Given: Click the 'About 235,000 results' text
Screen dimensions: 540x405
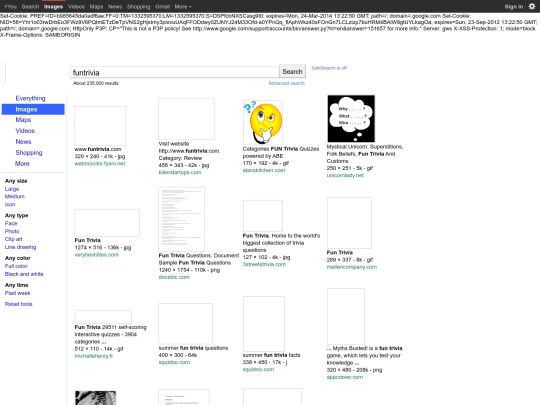Looking at the screenshot, I should click(x=96, y=83).
